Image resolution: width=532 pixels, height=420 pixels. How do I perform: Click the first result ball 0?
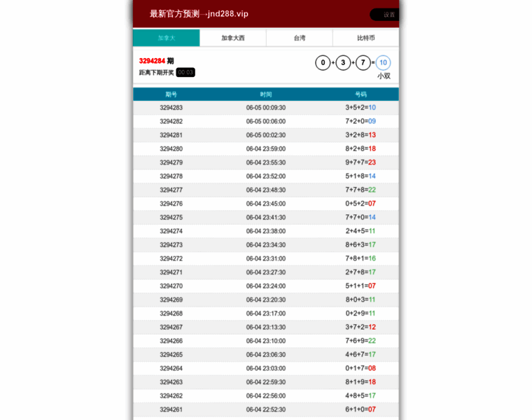pos(323,63)
